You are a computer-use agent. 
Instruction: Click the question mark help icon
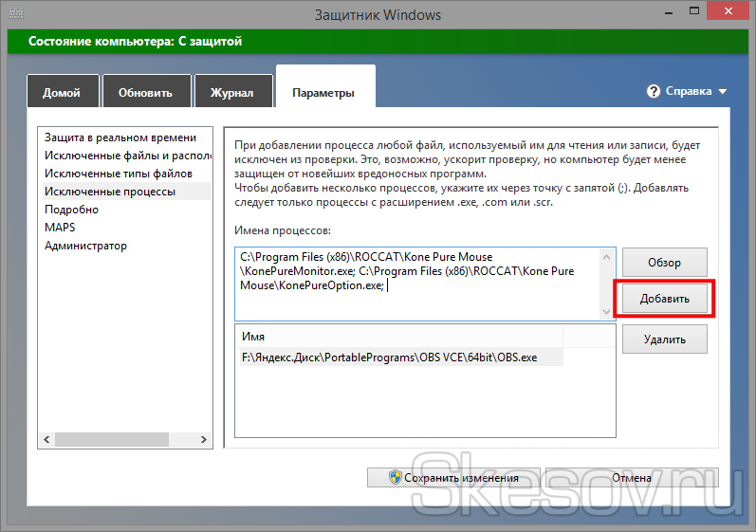point(654,92)
